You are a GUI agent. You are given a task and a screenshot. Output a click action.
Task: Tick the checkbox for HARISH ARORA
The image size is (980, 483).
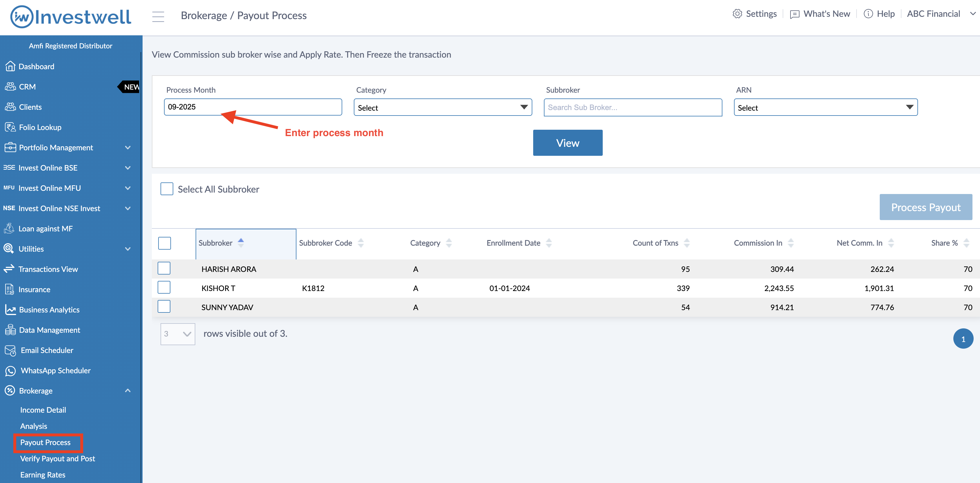tap(164, 268)
